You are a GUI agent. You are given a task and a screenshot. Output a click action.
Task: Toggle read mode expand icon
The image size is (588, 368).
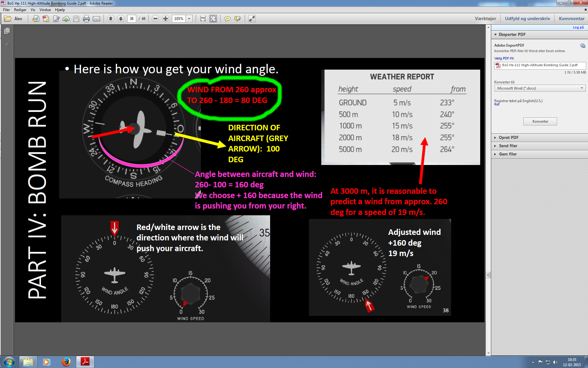point(252,19)
